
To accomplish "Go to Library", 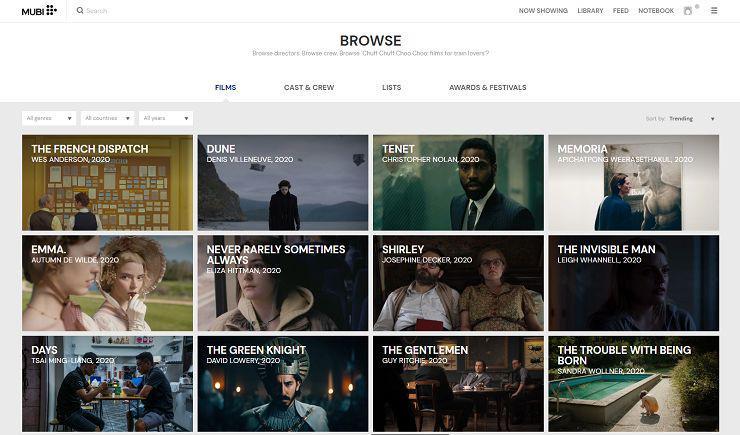I will [590, 10].
